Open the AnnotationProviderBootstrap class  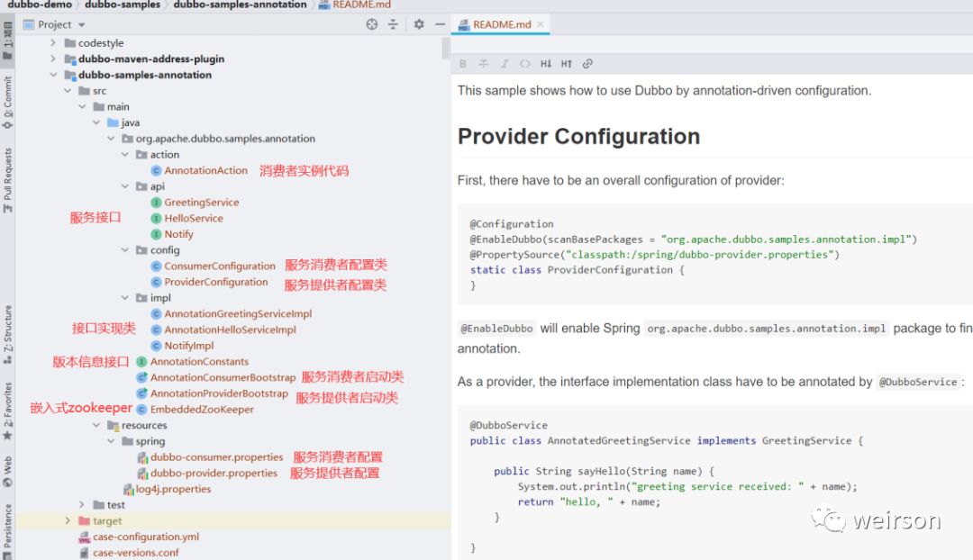click(x=219, y=393)
